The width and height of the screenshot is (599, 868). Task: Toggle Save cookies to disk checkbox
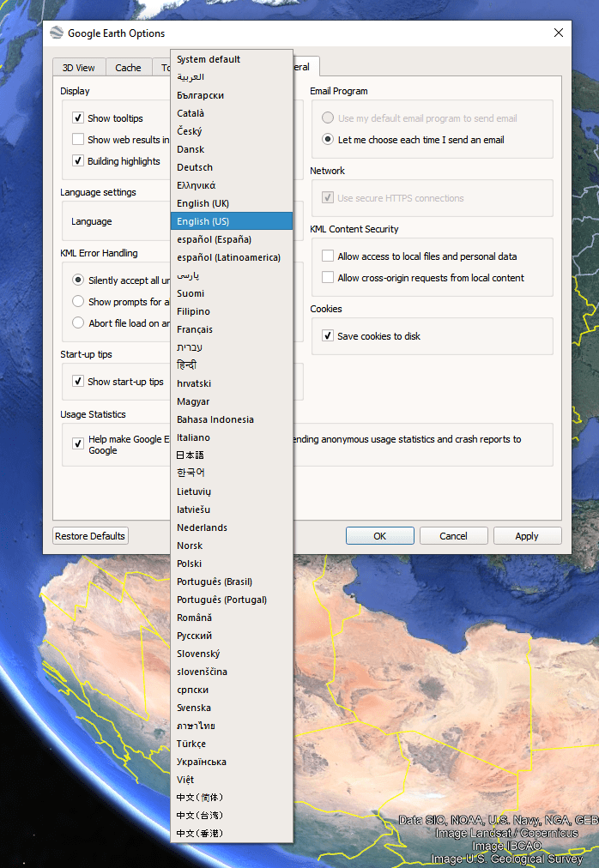tap(328, 335)
